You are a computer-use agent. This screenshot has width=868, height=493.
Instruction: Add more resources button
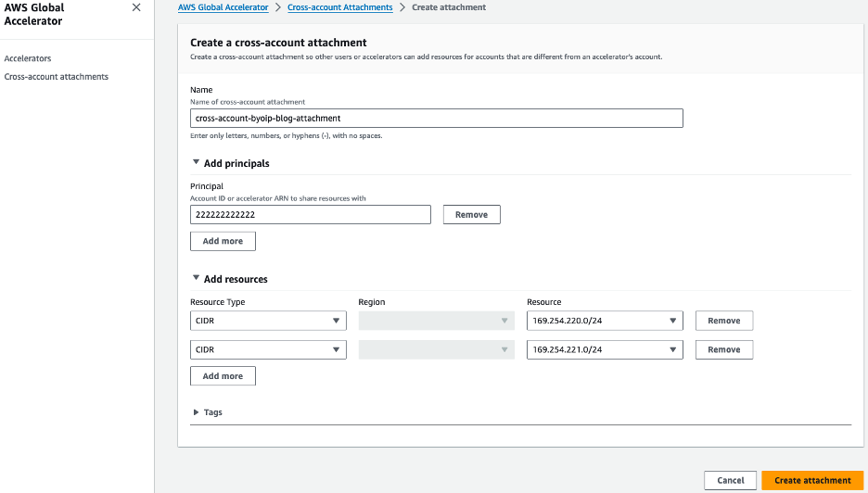click(223, 376)
